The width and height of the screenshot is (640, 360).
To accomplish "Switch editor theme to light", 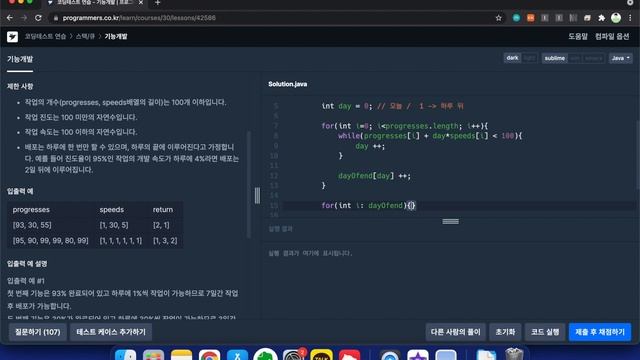I will [529, 58].
